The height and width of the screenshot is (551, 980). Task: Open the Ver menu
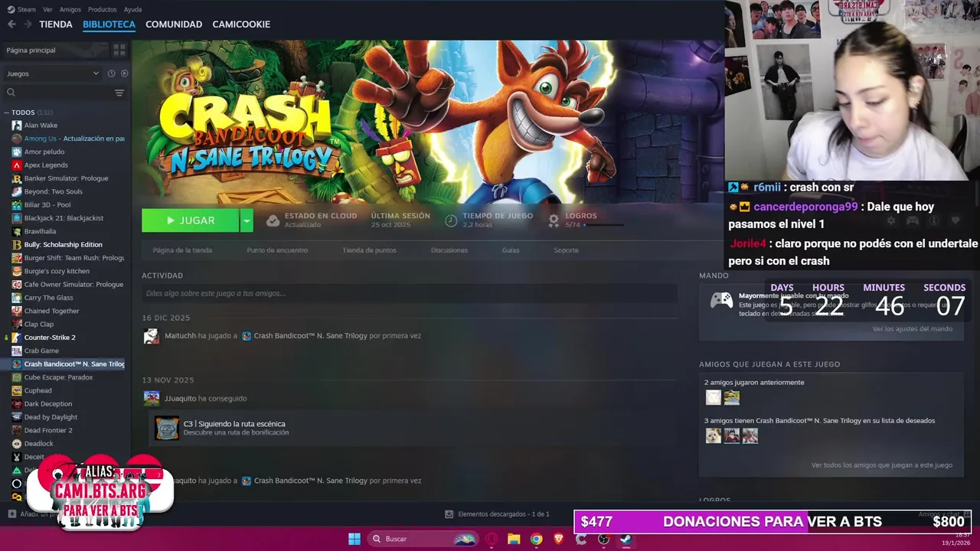click(x=47, y=9)
